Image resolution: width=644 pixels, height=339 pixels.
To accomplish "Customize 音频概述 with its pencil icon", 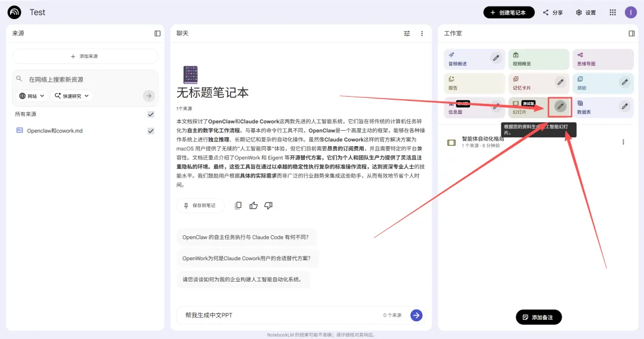I will click(x=496, y=58).
